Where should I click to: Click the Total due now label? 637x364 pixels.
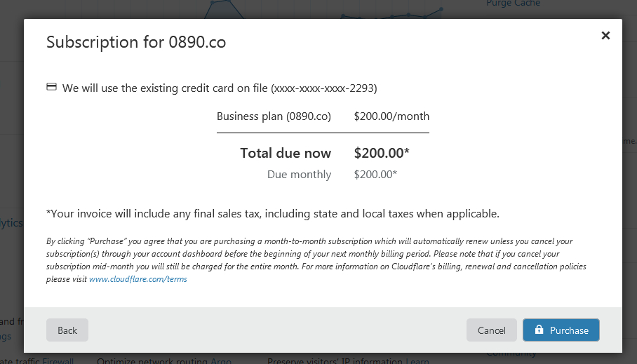point(286,153)
